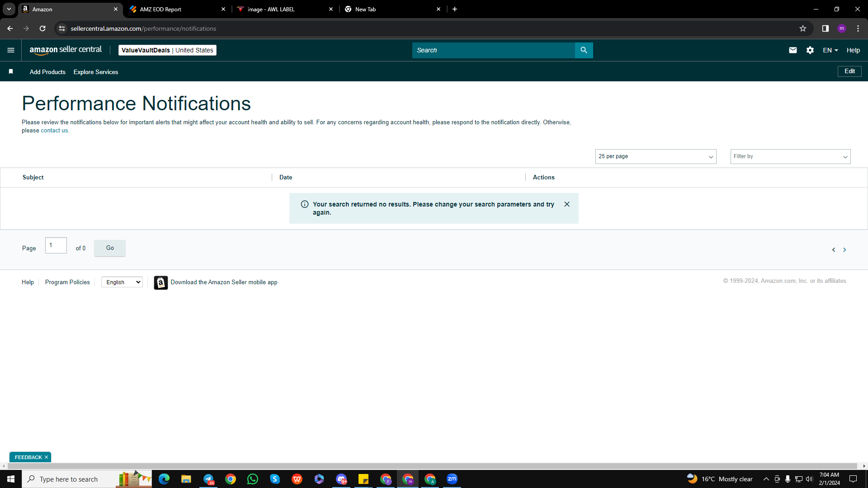Focus the Seller Central search field
Screen dimensions: 868x488
click(x=494, y=50)
